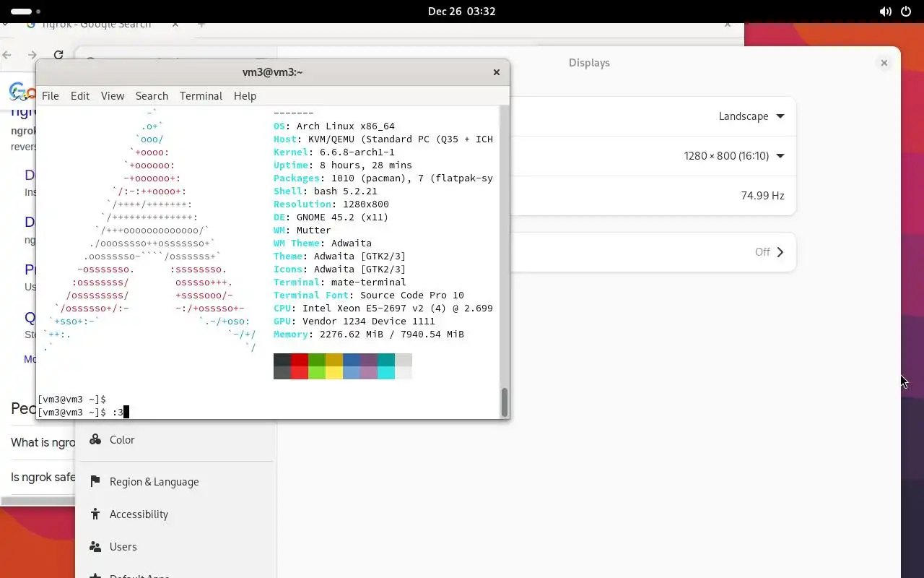Click the browser forward arrow

(x=32, y=55)
